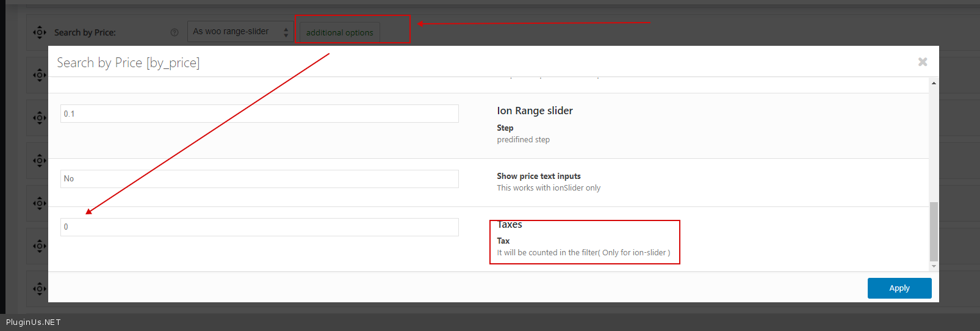Expand the Show price text inputs 'No' selector

coord(259,179)
